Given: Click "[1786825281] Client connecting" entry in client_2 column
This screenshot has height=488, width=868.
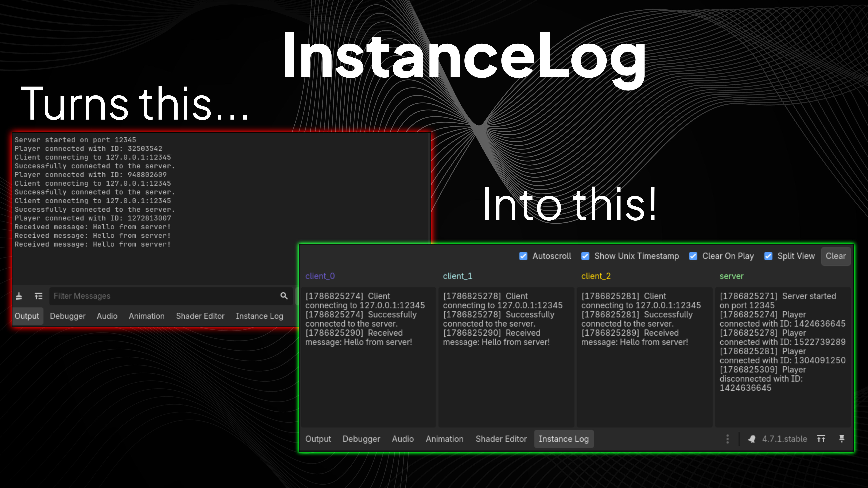Looking at the screenshot, I should [641, 301].
